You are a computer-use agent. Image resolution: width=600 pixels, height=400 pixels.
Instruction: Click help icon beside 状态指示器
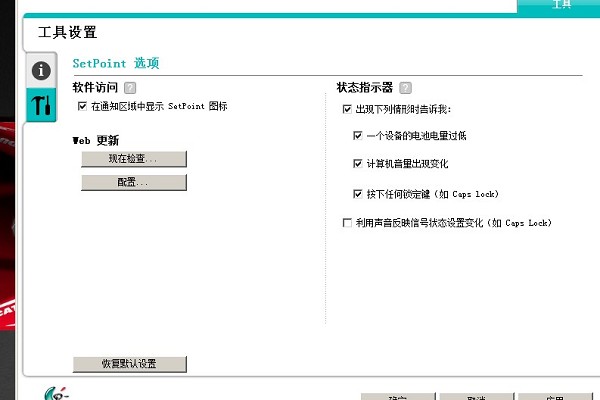click(x=405, y=88)
